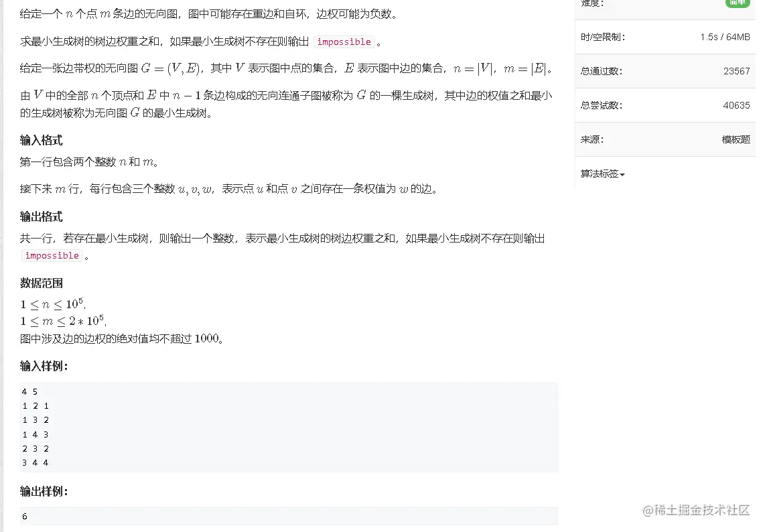Click the 总尝试数 value 40635

click(x=736, y=105)
